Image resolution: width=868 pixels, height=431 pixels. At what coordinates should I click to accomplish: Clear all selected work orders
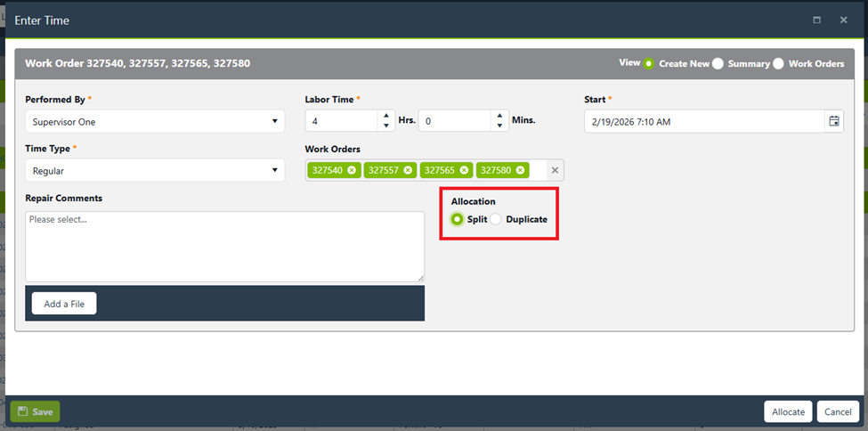pos(555,170)
